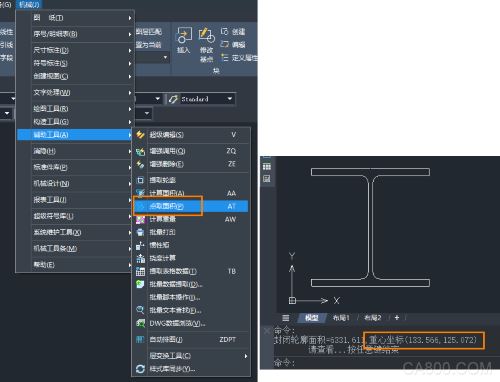Expand the 图纸(T) submenu arrow
The height and width of the screenshot is (382, 500).
click(130, 18)
